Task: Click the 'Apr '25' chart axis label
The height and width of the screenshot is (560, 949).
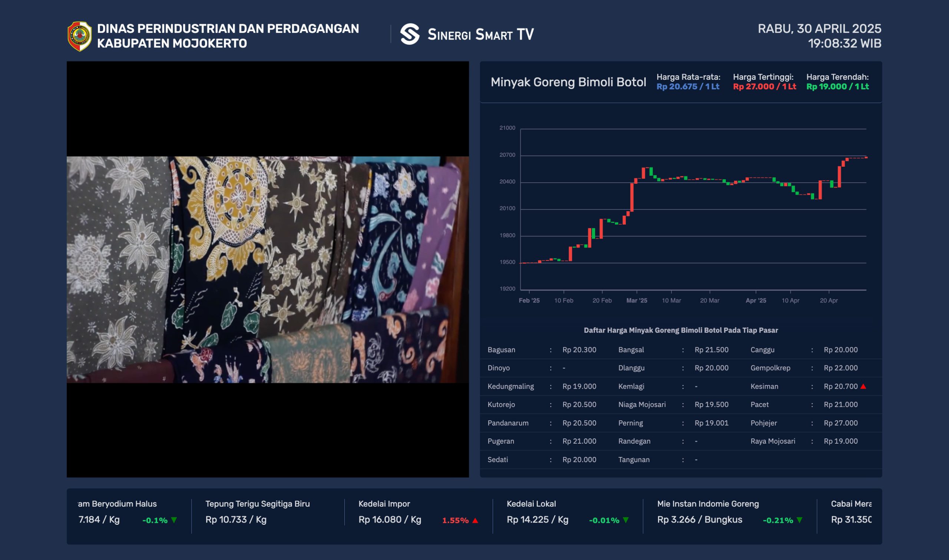Action: (756, 300)
